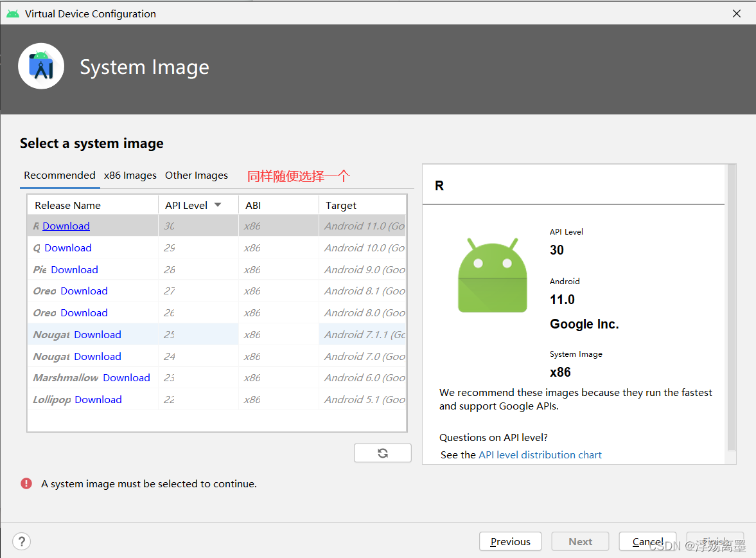
Task: Click the Cancel button
Action: pyautogui.click(x=647, y=541)
